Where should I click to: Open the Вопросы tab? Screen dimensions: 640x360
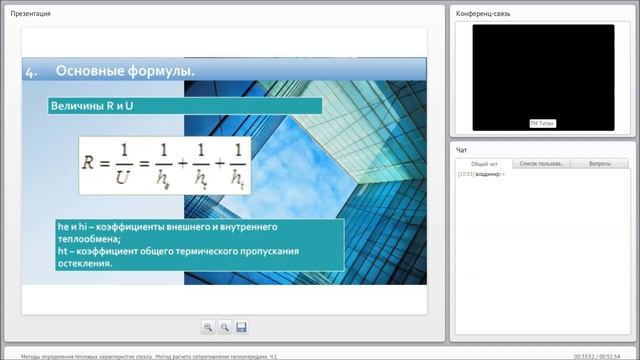pos(600,164)
